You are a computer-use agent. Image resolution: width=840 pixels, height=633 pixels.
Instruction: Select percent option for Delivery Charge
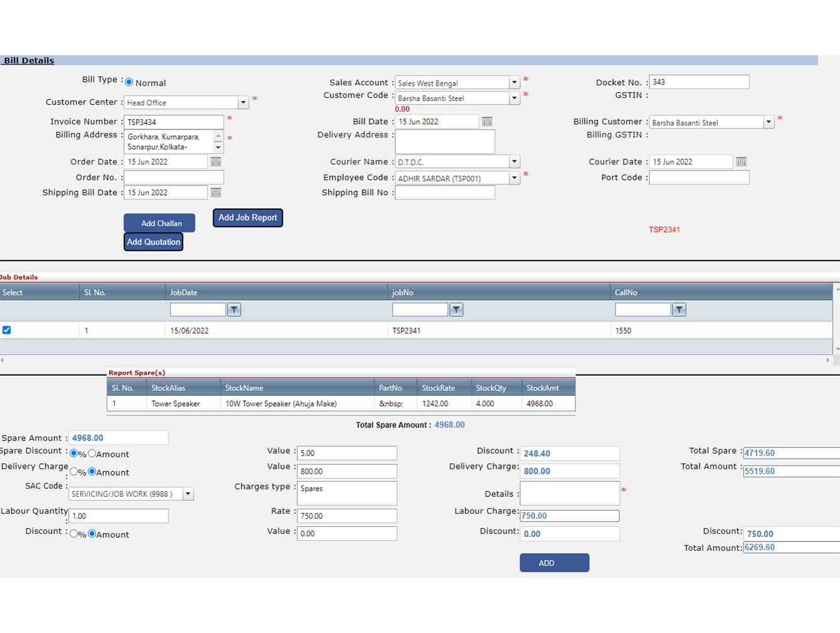pyautogui.click(x=74, y=471)
